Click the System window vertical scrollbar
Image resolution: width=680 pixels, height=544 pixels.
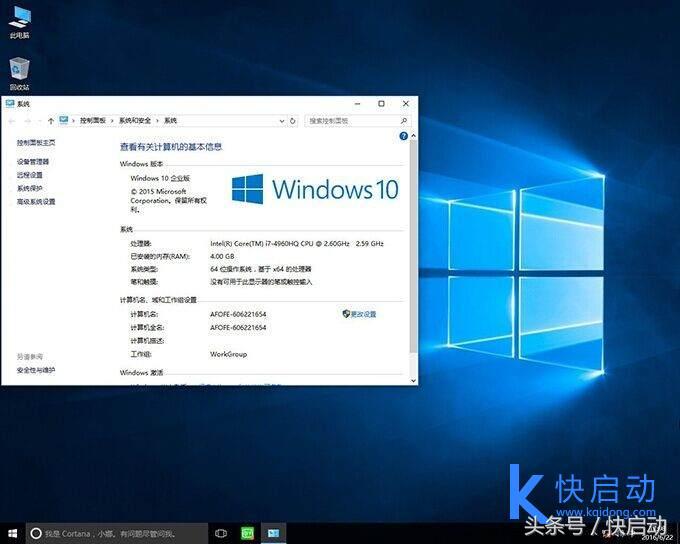pos(413,246)
